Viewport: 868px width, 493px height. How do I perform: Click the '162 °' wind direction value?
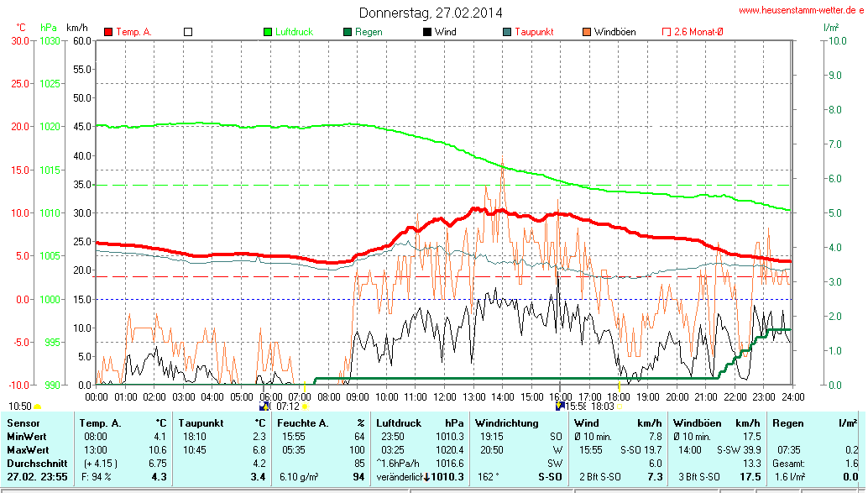point(488,477)
